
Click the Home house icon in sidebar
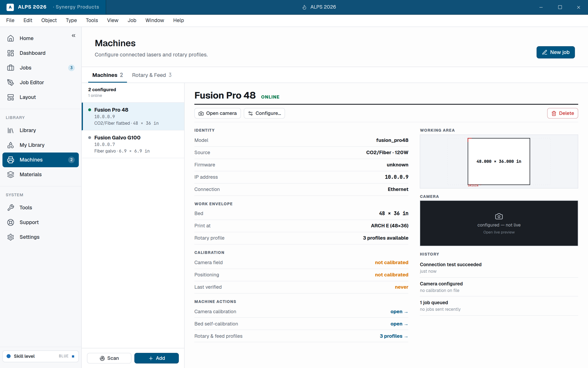click(x=10, y=38)
